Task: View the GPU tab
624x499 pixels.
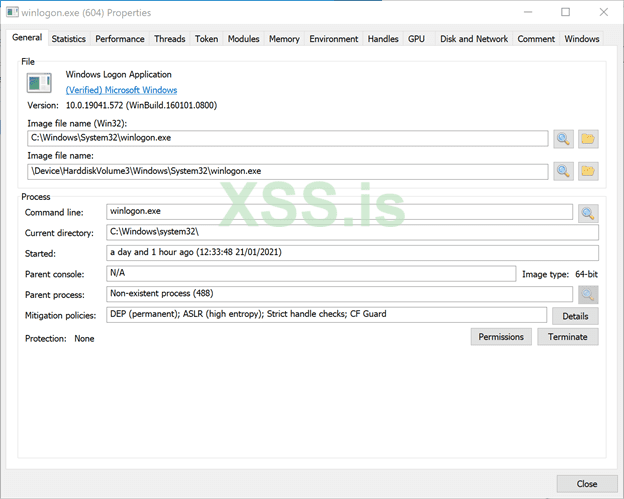Action: click(x=416, y=39)
